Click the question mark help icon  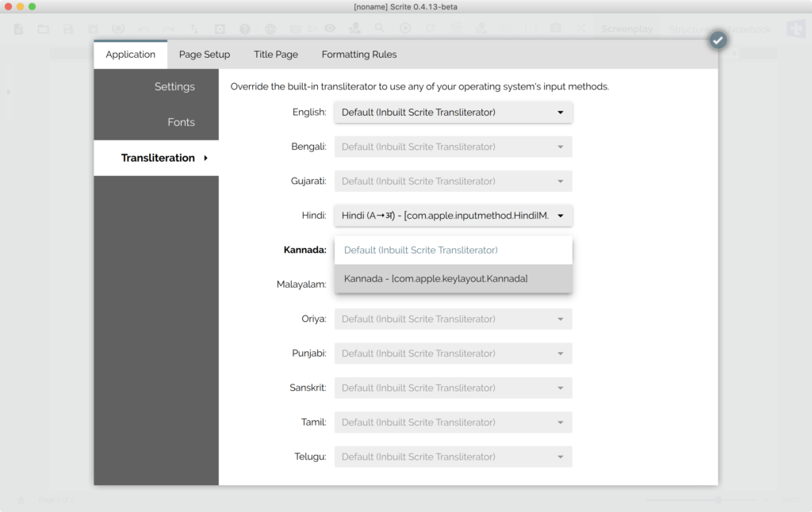[x=245, y=29]
